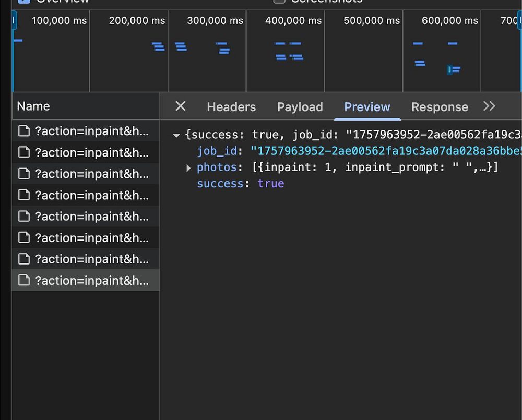Select the seventh inpaint request row
Screen dimensions: 522x420
tap(86, 259)
